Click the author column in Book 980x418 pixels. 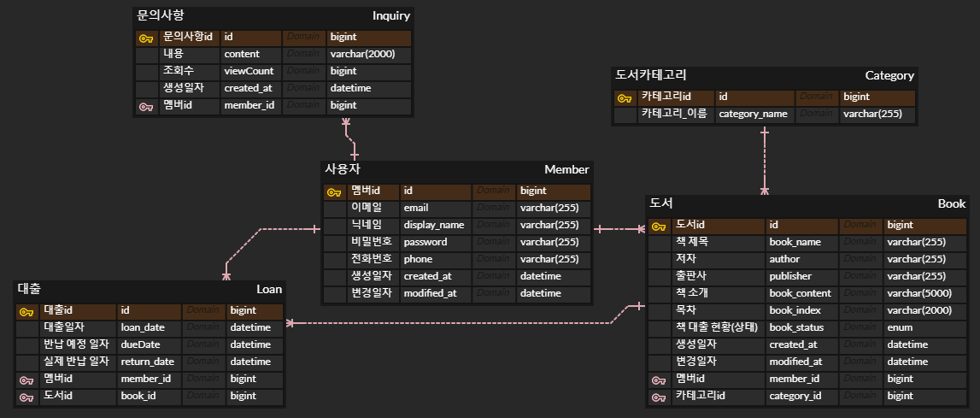(802, 259)
